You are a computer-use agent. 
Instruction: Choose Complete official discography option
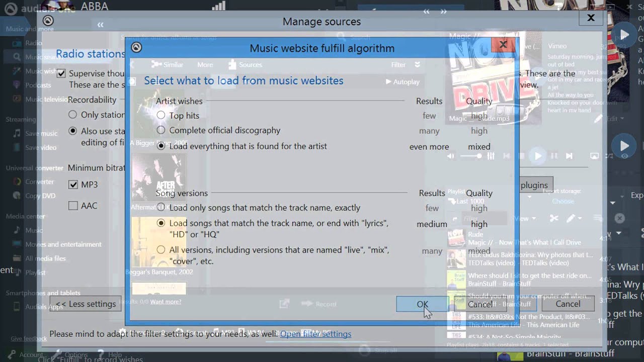(x=161, y=130)
